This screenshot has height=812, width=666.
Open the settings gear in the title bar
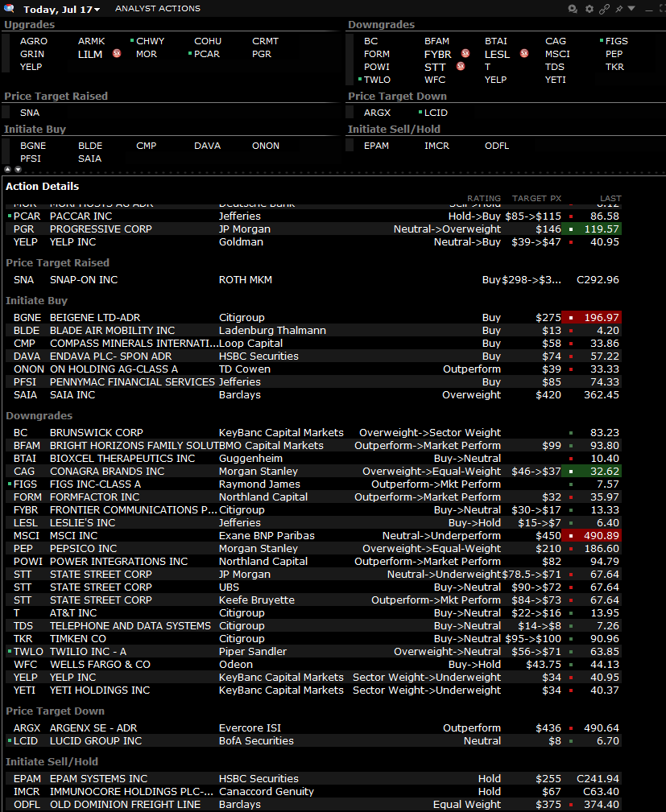point(589,9)
